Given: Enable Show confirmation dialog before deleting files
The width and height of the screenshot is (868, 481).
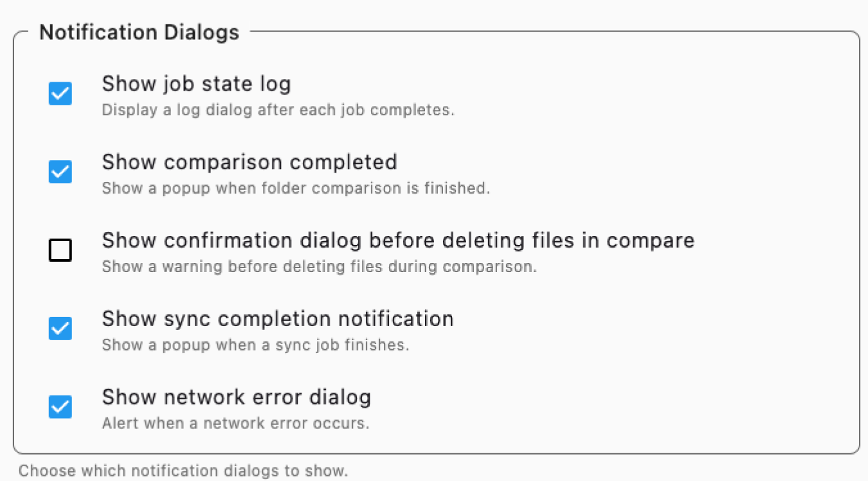Looking at the screenshot, I should [x=60, y=250].
